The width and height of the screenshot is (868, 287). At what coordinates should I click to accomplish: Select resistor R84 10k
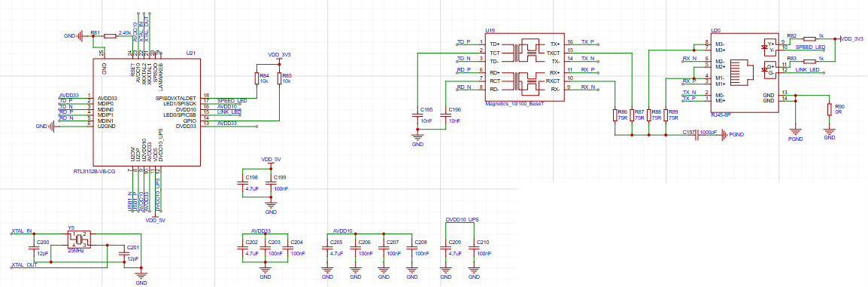click(256, 78)
